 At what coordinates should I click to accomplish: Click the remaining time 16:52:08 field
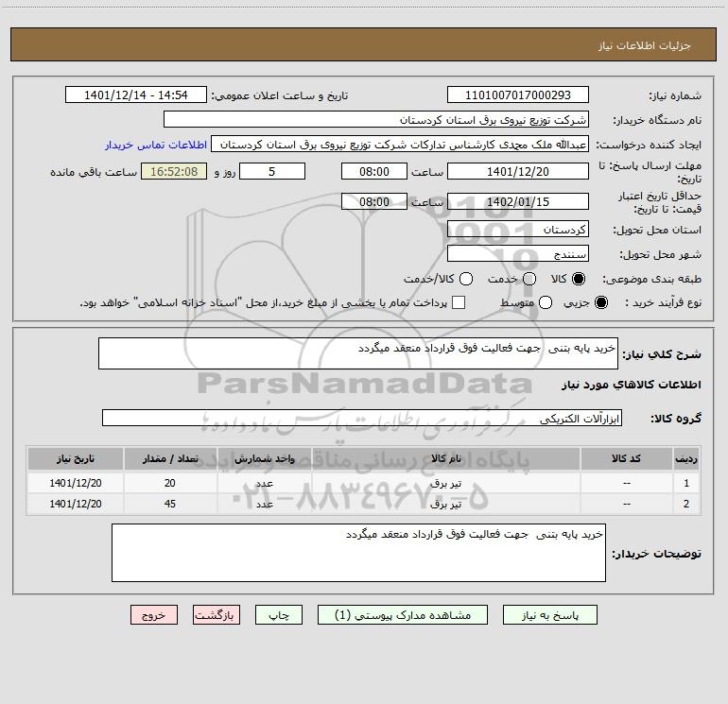[174, 171]
